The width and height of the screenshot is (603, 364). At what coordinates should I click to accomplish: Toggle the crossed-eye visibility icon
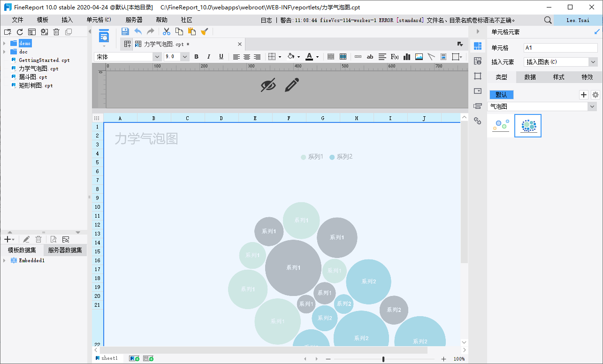point(268,85)
